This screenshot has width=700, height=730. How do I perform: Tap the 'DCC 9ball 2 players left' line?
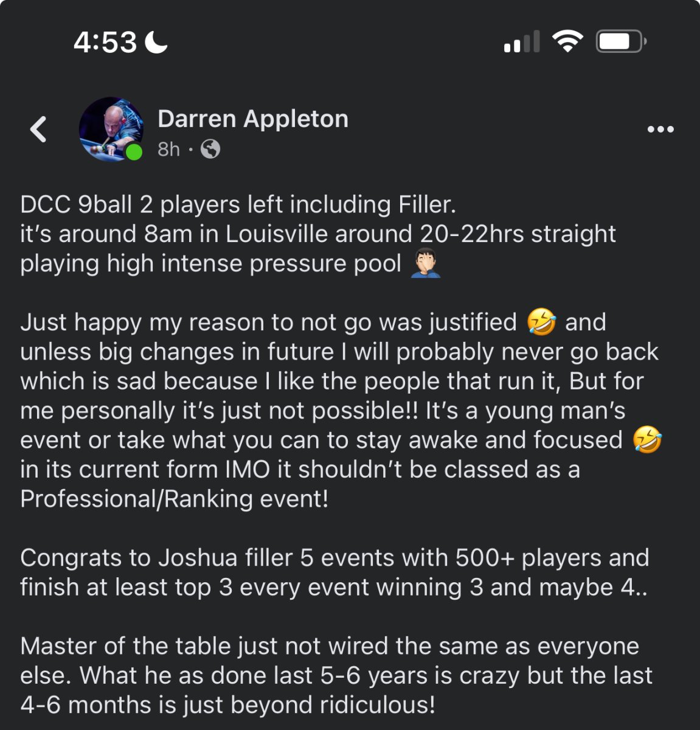pos(238,204)
